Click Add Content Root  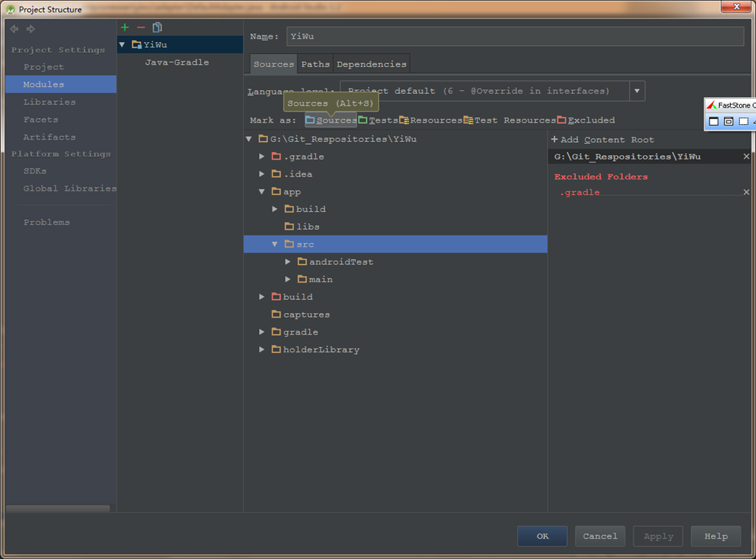pos(602,140)
